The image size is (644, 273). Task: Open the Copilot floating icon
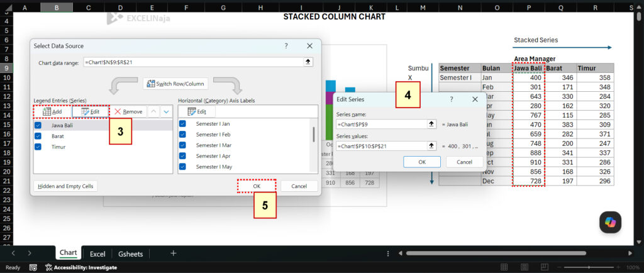610,222
